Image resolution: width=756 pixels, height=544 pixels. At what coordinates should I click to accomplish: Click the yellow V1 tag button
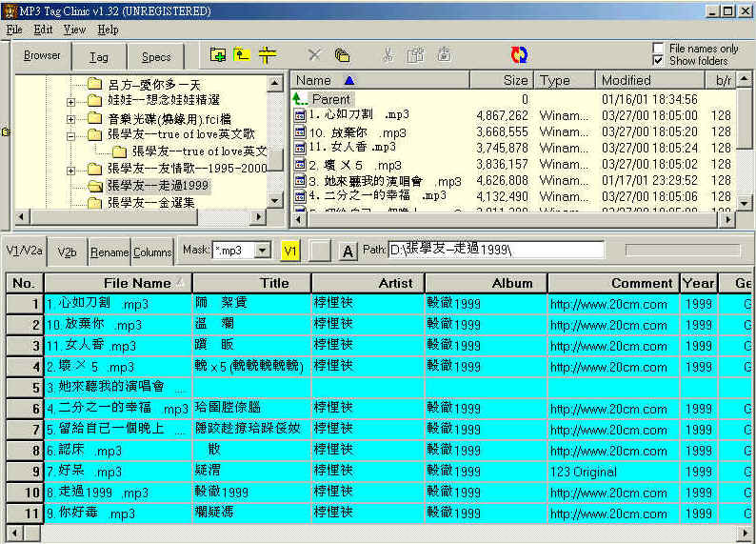coord(290,252)
